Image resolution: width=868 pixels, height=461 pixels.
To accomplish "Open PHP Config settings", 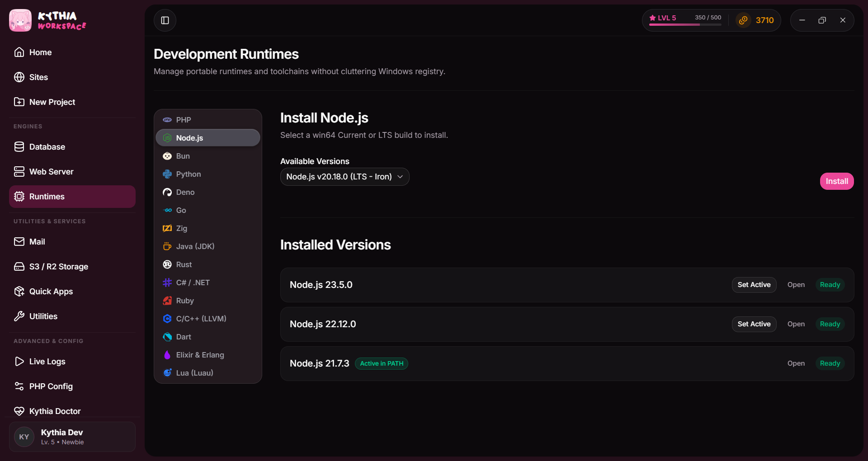I will (x=72, y=386).
